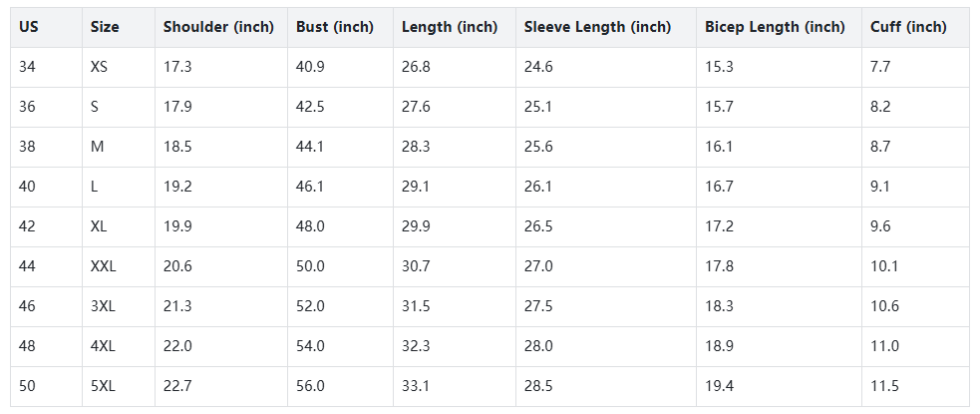Click the bicep length value 18.9
The width and height of the screenshot is (980, 414).
[719, 346]
